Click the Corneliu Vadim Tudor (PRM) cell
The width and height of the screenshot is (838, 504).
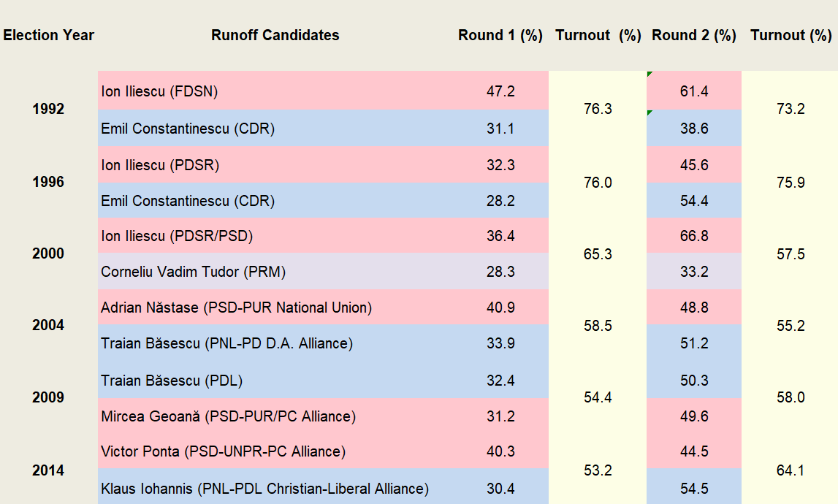coord(193,272)
